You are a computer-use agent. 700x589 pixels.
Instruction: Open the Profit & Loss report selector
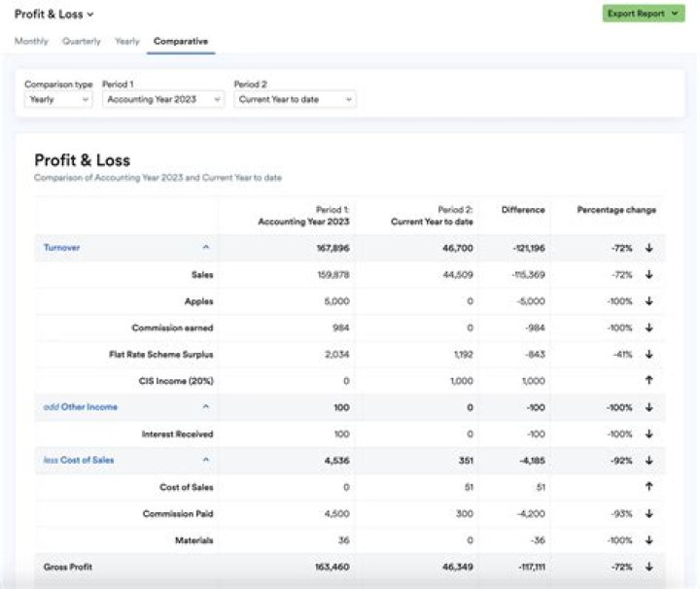point(54,15)
